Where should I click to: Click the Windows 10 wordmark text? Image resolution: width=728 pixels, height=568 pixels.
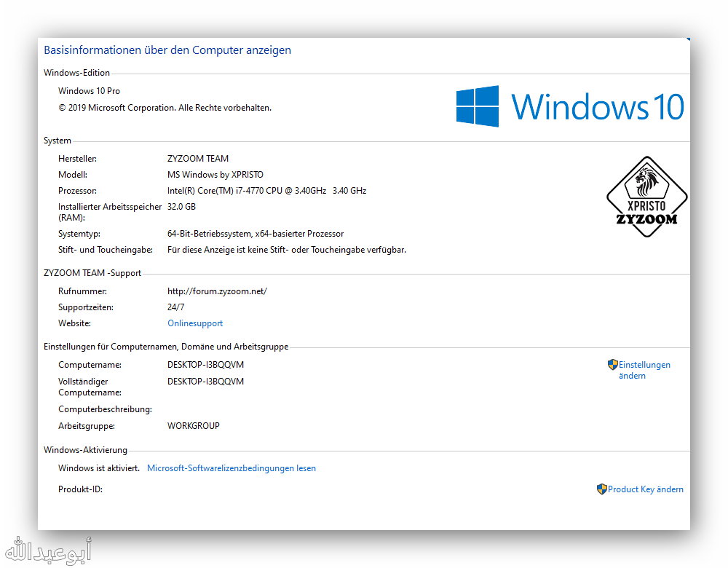(x=597, y=107)
